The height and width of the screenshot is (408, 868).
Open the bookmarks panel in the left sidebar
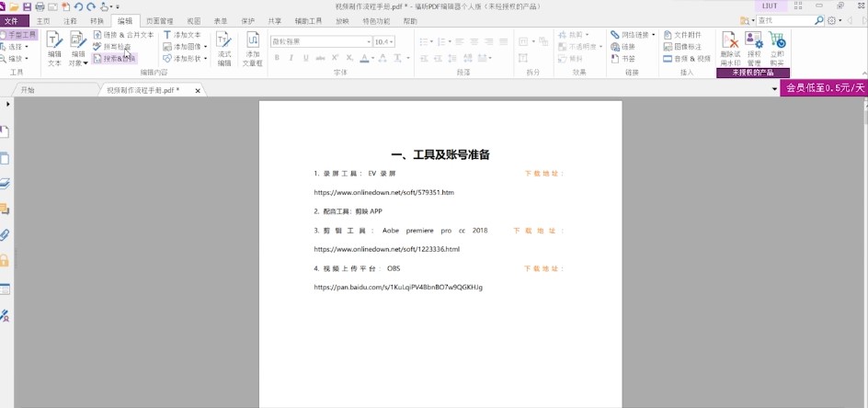pos(5,131)
